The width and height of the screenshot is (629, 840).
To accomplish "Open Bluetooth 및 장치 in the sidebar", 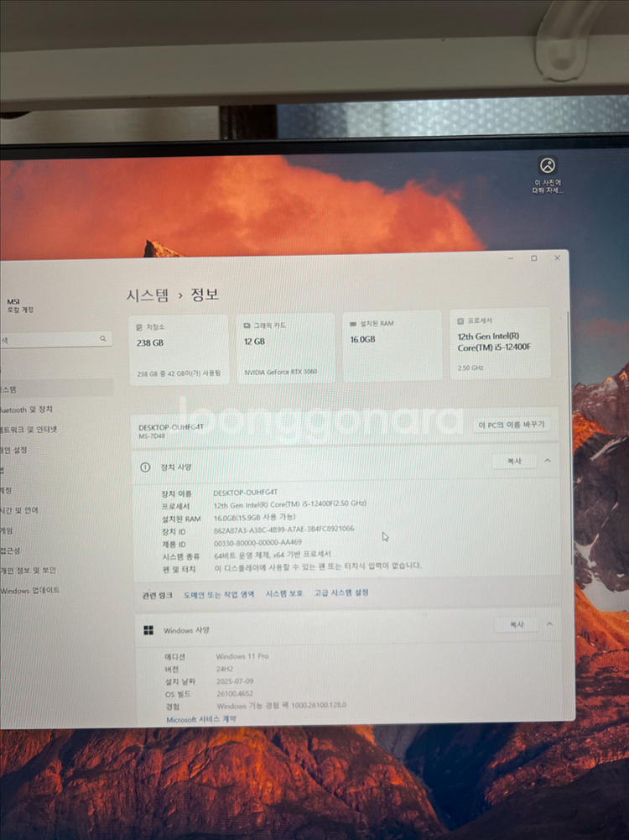I will [x=27, y=410].
